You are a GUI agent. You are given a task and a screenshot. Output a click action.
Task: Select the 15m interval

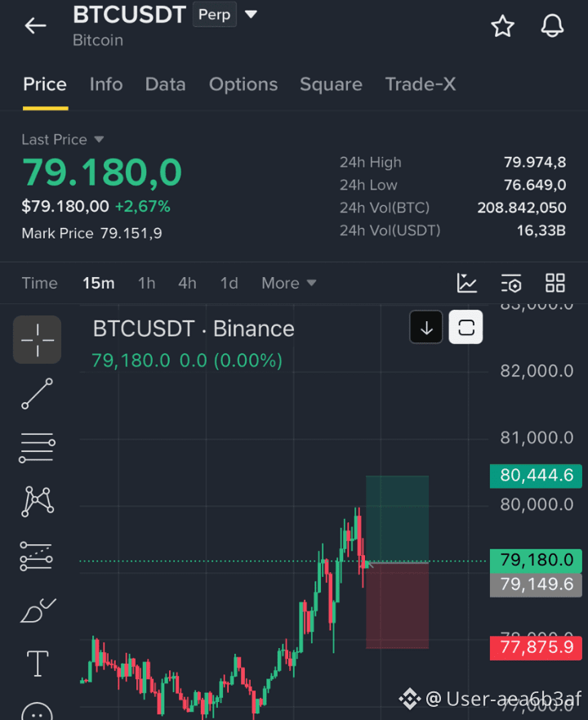pyautogui.click(x=99, y=284)
